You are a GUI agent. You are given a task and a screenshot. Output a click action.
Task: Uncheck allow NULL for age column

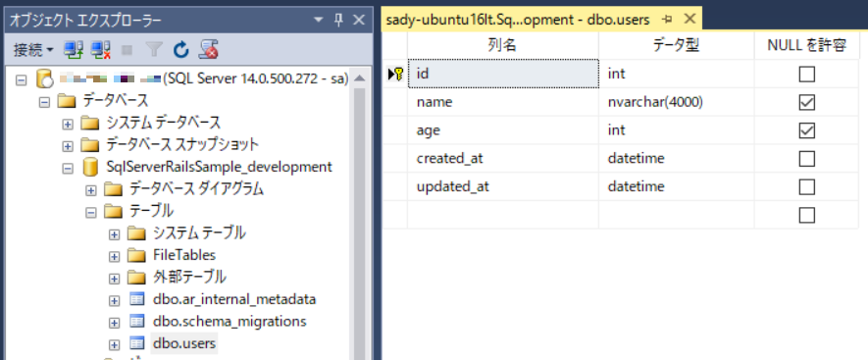click(806, 130)
